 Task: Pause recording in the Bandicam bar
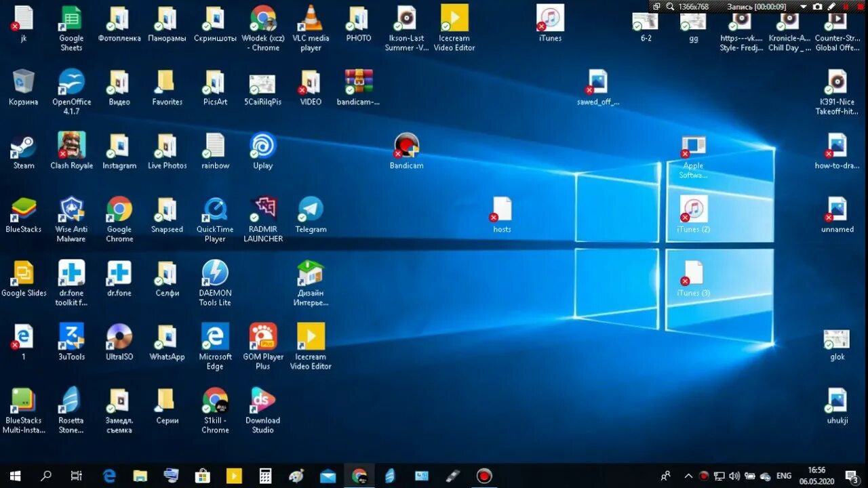pos(845,7)
